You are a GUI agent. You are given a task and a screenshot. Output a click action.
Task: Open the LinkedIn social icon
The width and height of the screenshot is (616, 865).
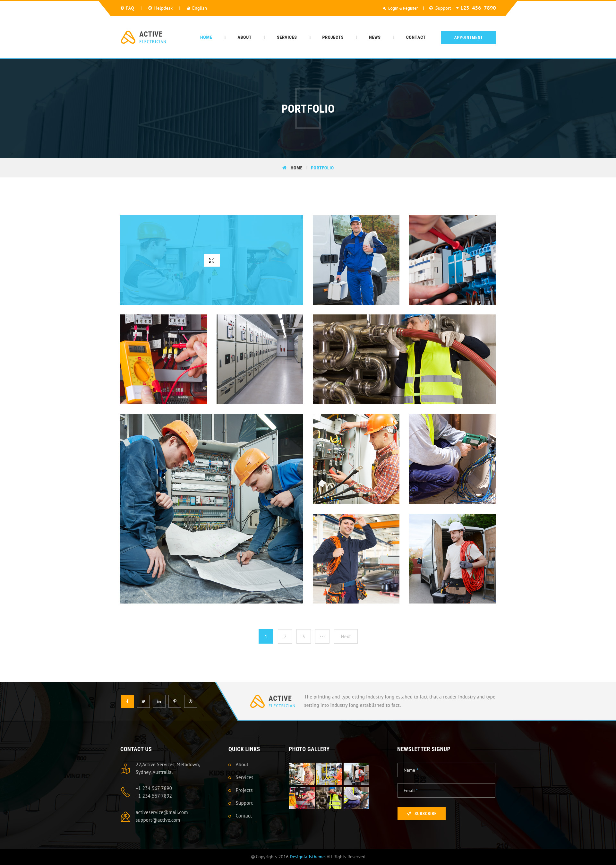pos(159,701)
